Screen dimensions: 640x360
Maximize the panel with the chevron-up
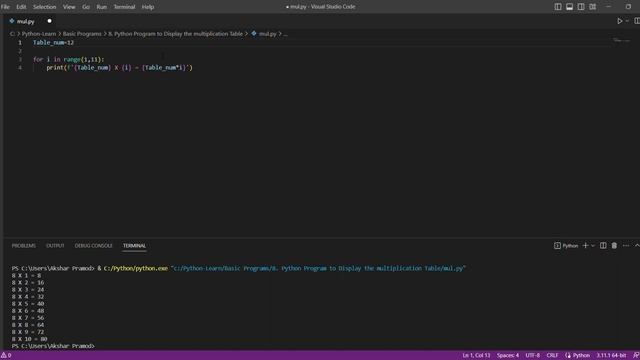point(637,246)
